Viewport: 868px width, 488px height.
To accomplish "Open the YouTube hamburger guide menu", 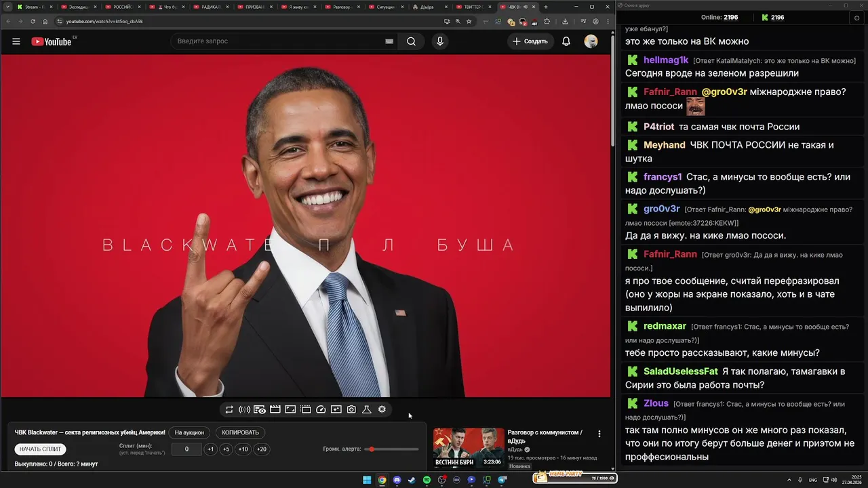I will coord(16,41).
